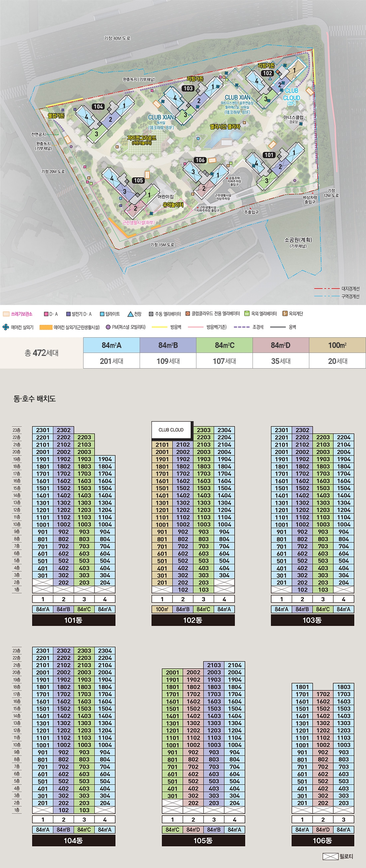
Task: Click the 동·호수 배치도 heading
Action: (x=34, y=399)
